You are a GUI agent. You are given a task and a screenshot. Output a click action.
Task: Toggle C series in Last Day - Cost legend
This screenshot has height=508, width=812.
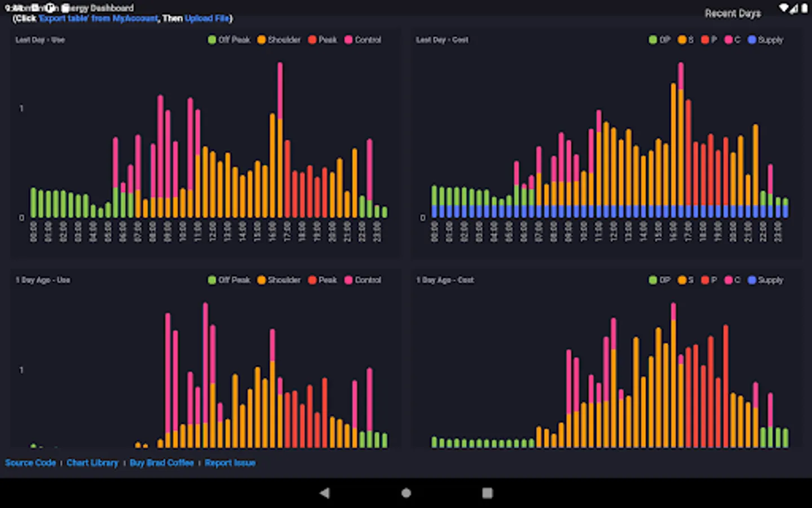pyautogui.click(x=732, y=40)
